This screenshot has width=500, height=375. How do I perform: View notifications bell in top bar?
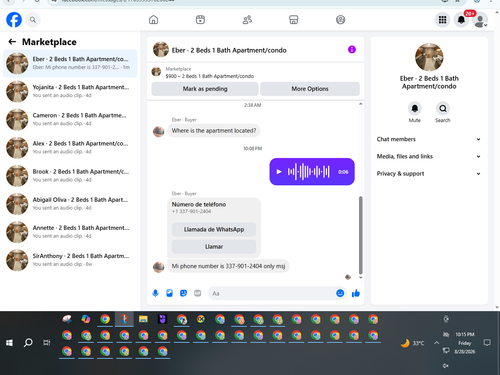[461, 20]
